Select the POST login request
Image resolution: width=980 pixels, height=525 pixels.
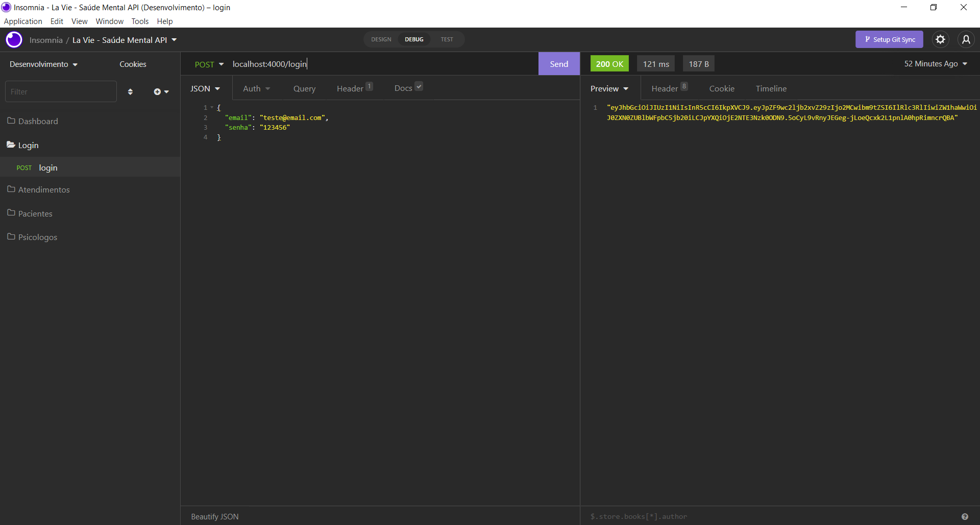pos(90,168)
